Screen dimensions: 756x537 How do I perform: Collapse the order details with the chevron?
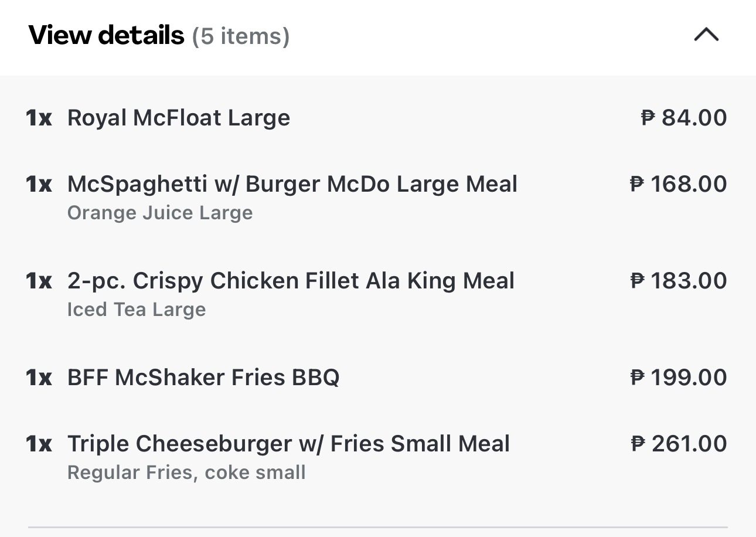706,35
